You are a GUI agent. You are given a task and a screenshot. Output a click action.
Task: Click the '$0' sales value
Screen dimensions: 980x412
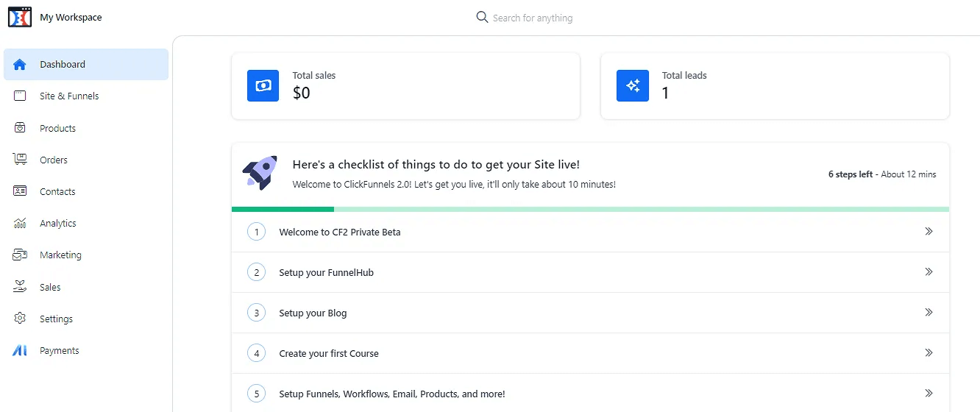[302, 93]
